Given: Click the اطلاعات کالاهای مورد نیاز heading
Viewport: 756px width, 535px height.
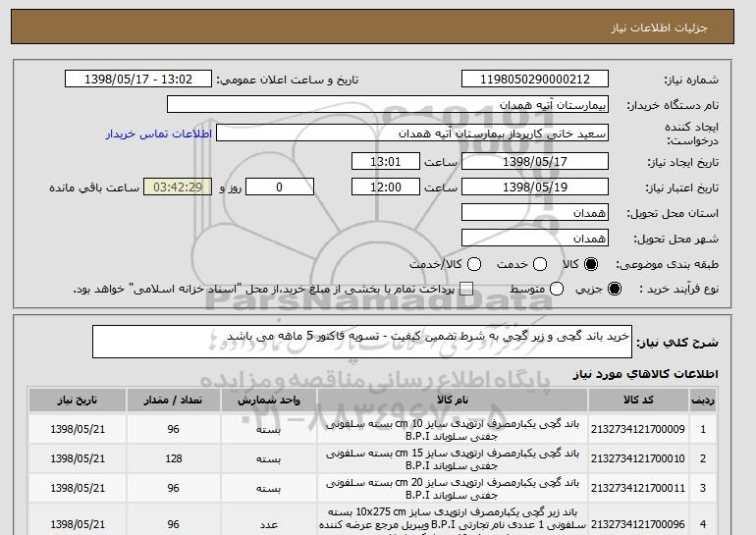Looking at the screenshot, I should [645, 374].
